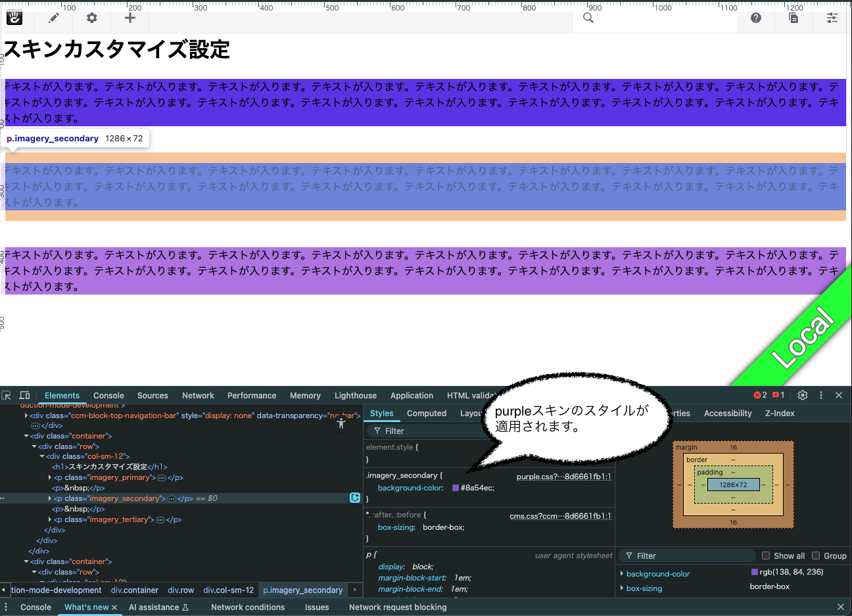Close the DevTools panel
This screenshot has height=616, width=852.
[x=839, y=395]
